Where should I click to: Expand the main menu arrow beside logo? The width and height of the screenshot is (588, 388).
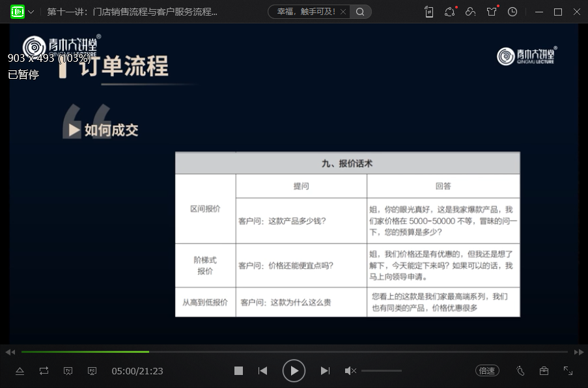[x=31, y=12]
